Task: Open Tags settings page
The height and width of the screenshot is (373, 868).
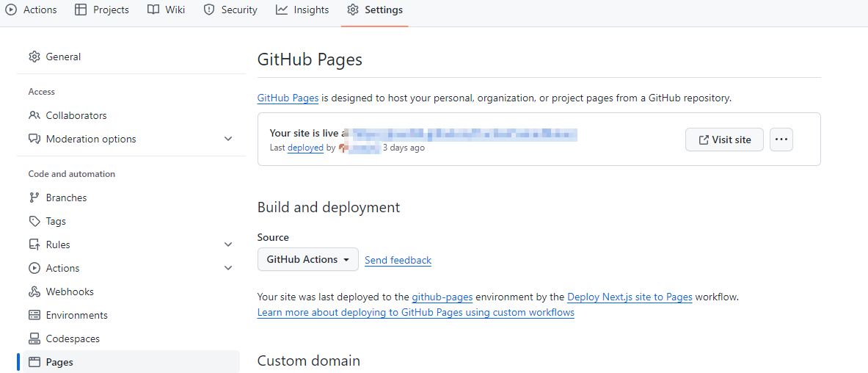Action: [131, 221]
